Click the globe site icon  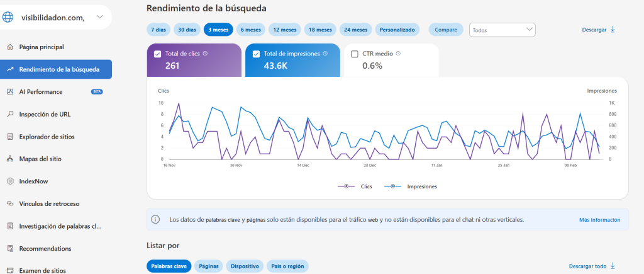click(8, 18)
